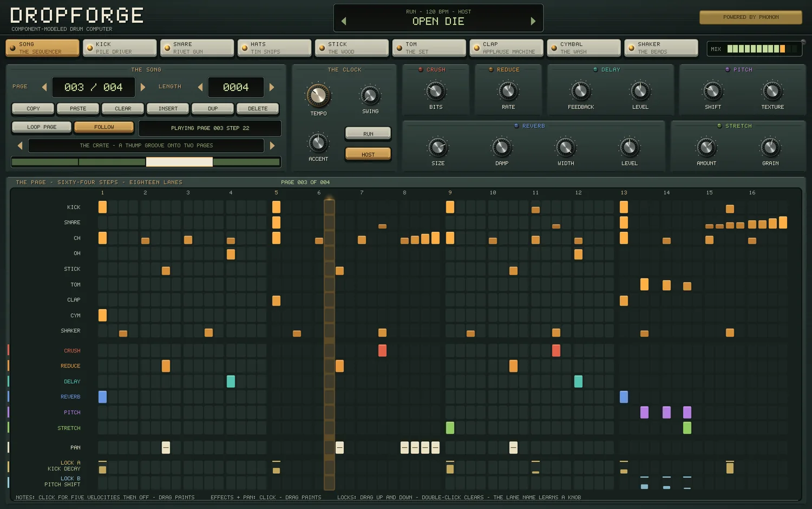812x509 pixels.
Task: Switch to the Kick Pile Driver tab
Action: (x=120, y=48)
